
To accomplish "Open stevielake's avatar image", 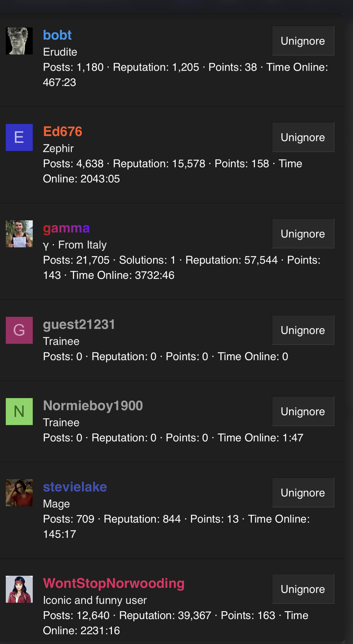I will click(19, 493).
